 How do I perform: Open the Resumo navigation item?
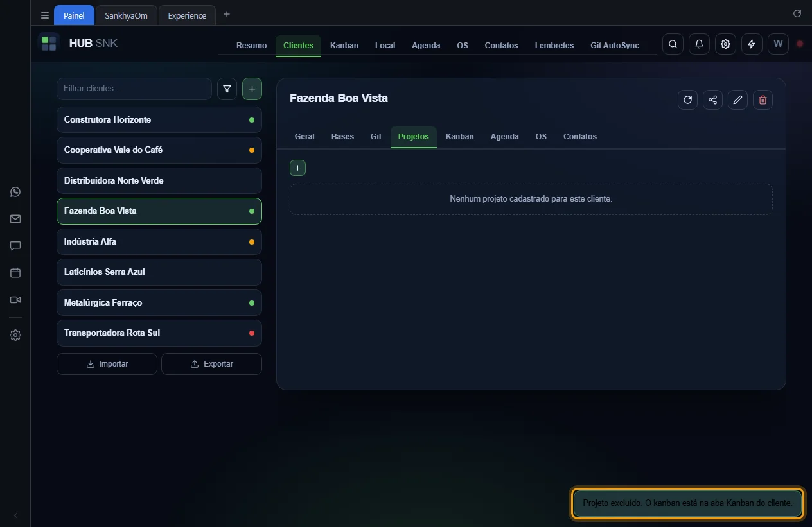coord(251,46)
